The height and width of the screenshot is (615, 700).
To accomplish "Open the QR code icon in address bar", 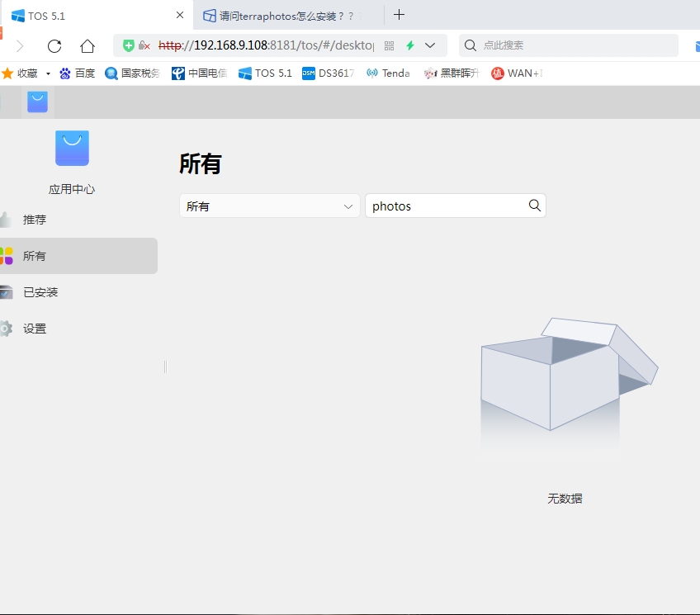I will [x=390, y=45].
